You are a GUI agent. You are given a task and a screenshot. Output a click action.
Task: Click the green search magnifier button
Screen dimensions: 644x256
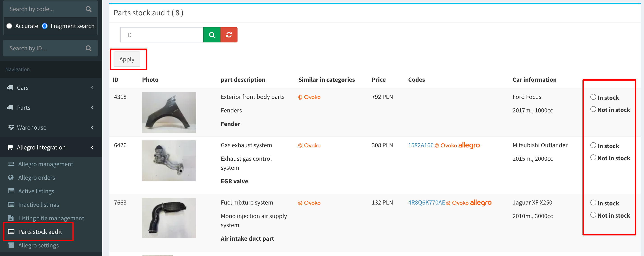pyautogui.click(x=212, y=35)
